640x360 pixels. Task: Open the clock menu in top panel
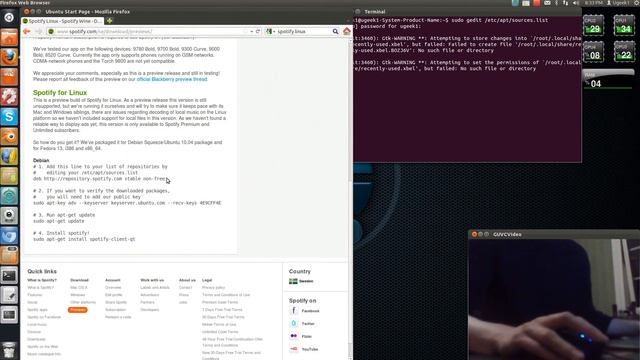[x=593, y=3]
